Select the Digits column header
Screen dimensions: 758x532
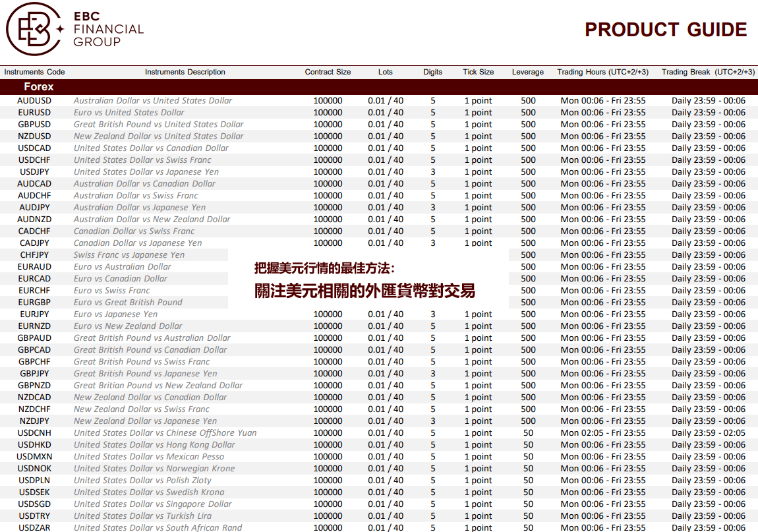(x=432, y=72)
